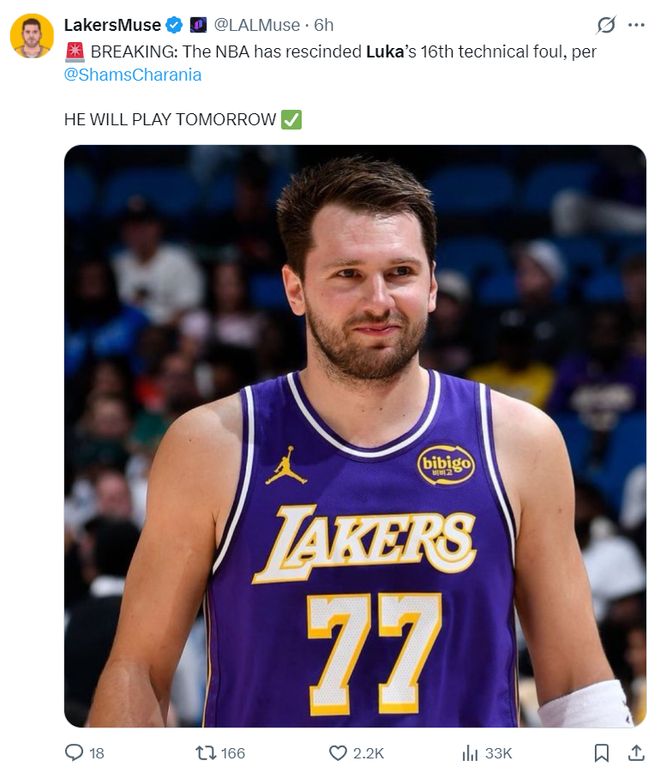The height and width of the screenshot is (773, 660).
Task: Open the 6h timestamp permalink
Action: coord(324,25)
